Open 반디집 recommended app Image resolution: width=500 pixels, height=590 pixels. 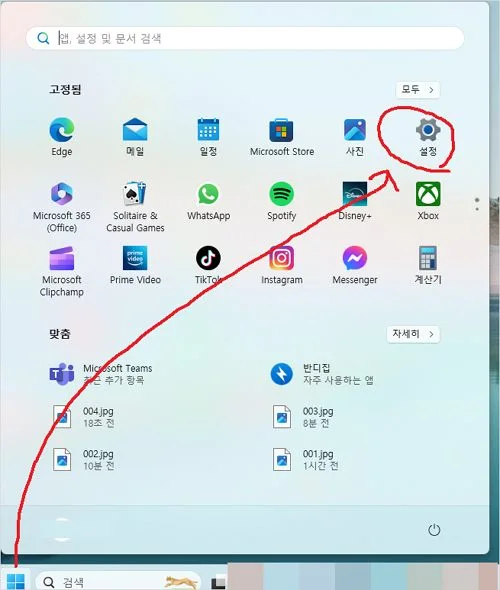coord(323,374)
